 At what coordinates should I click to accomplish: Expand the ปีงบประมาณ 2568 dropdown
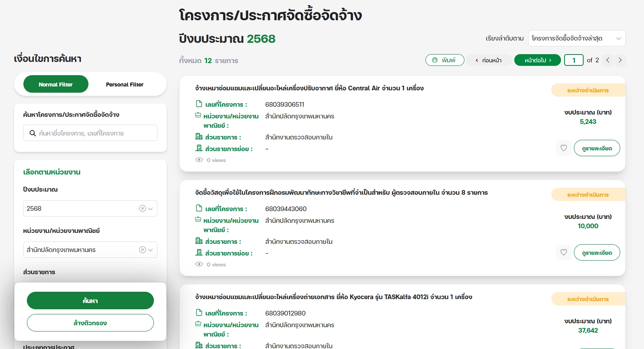[x=151, y=208]
